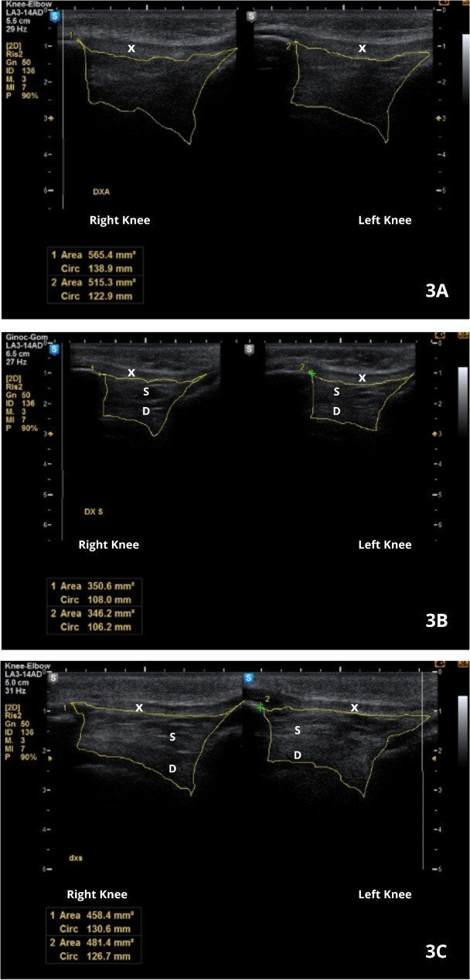Click the 565.4 mm² area value
This screenshot has height=980, width=470.
click(x=112, y=253)
